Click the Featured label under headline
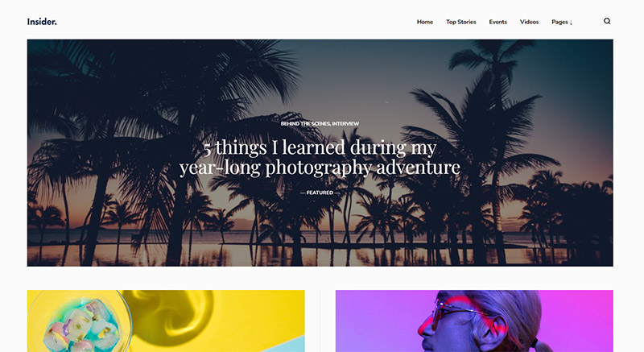Screen dimensions: 644x352 320,193
